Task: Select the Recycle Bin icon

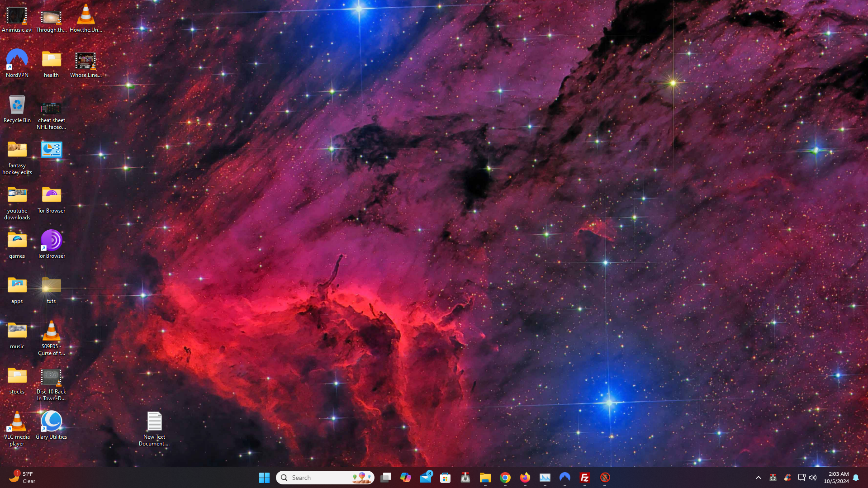Action: tap(17, 105)
